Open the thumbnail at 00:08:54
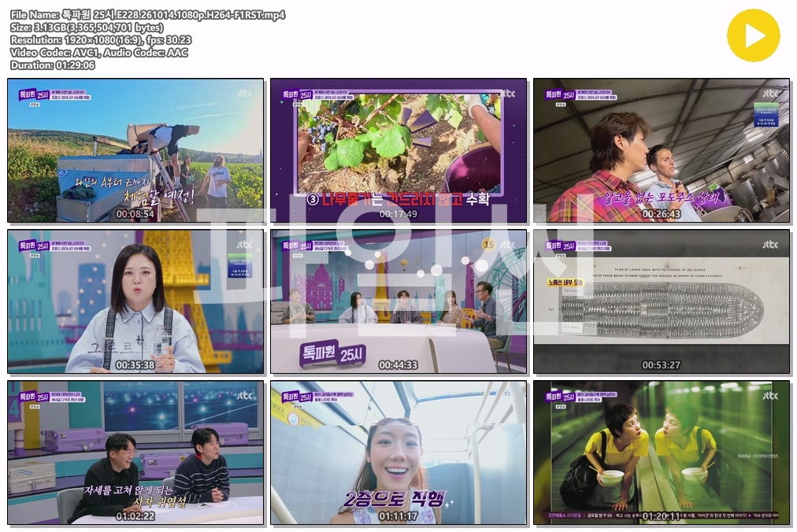Image resolution: width=797 pixels, height=532 pixels. coord(135,150)
